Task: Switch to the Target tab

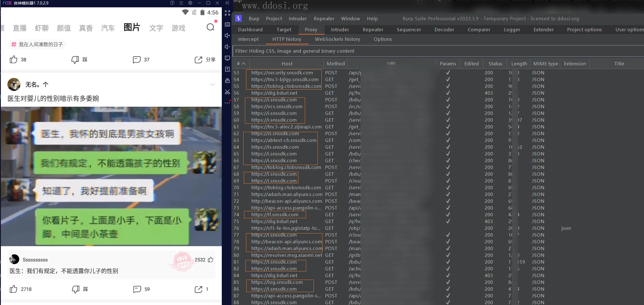Action: click(x=284, y=30)
